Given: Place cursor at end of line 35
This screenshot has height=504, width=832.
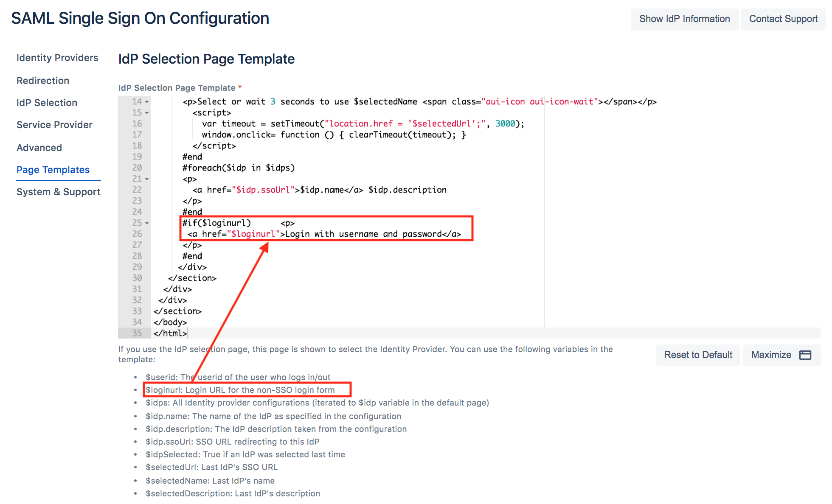Looking at the screenshot, I should pyautogui.click(x=188, y=333).
